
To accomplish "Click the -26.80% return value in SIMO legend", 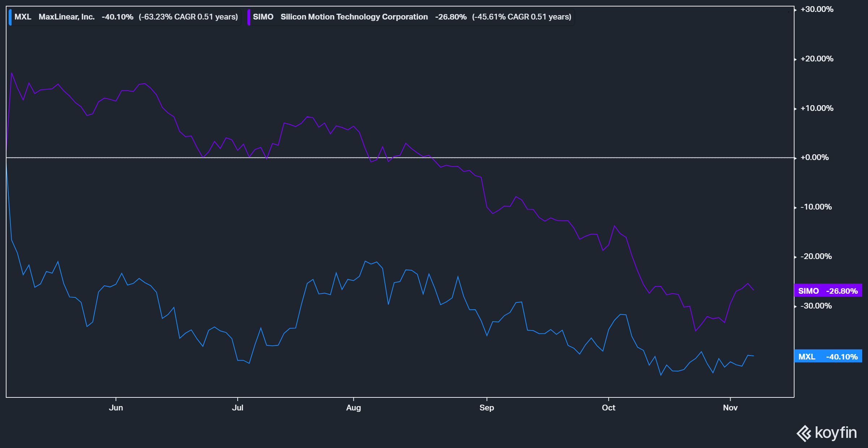I will coord(451,17).
